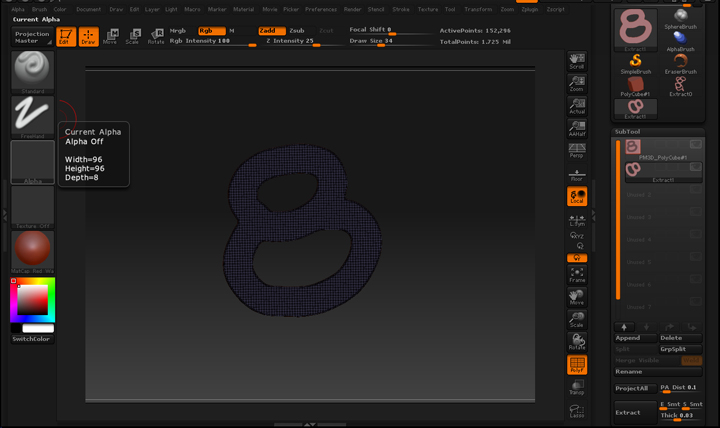Open the Alpha picker thumbnail
Image resolution: width=720 pixels, height=428 pixels.
click(x=32, y=162)
